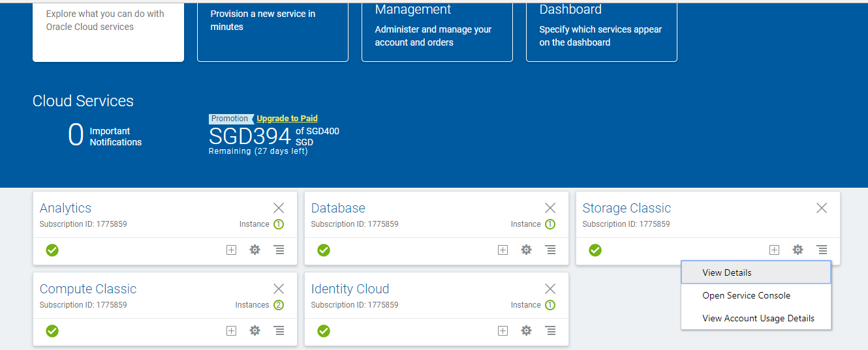The width and height of the screenshot is (868, 350).
Task: Click green status checkmark on Compute Classic tile
Action: (52, 330)
